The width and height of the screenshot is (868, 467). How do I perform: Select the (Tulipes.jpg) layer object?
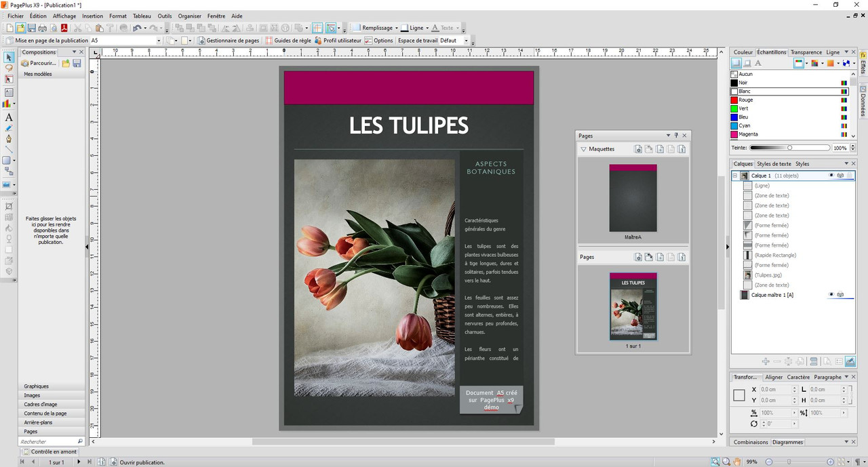click(x=768, y=275)
